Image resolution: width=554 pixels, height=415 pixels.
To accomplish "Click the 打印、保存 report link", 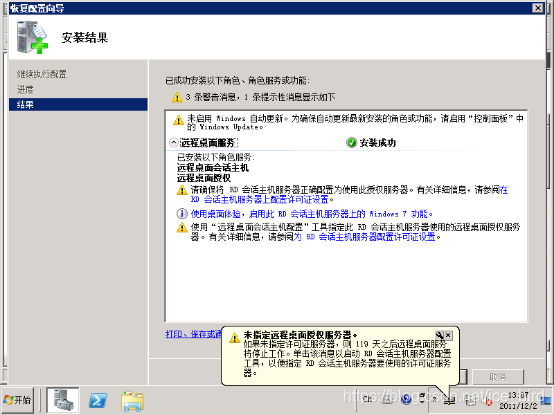I will (x=193, y=334).
